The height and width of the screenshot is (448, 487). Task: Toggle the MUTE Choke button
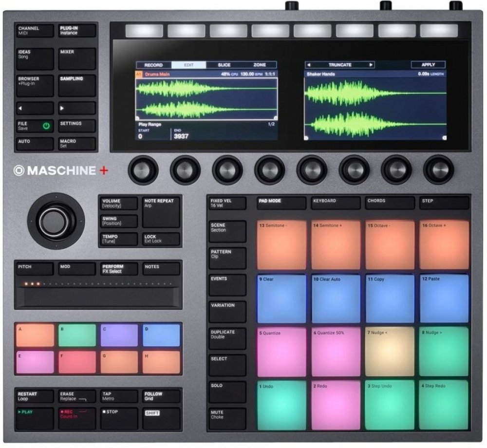(227, 419)
